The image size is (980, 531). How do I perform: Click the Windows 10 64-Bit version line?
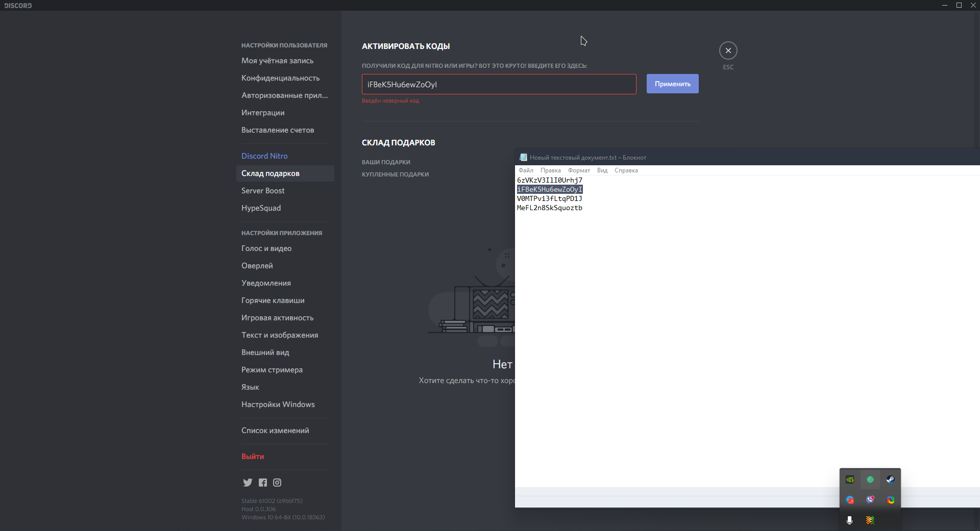pos(283,517)
